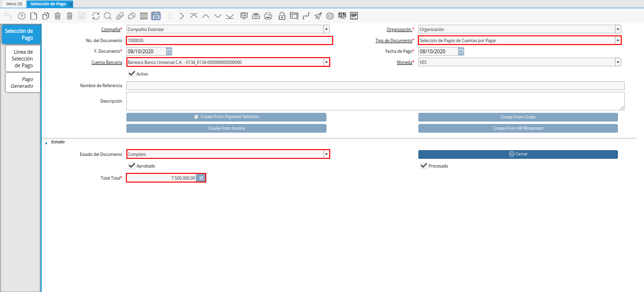Click the second trash delete selection icon
The image size is (644, 292).
pyautogui.click(x=69, y=16)
